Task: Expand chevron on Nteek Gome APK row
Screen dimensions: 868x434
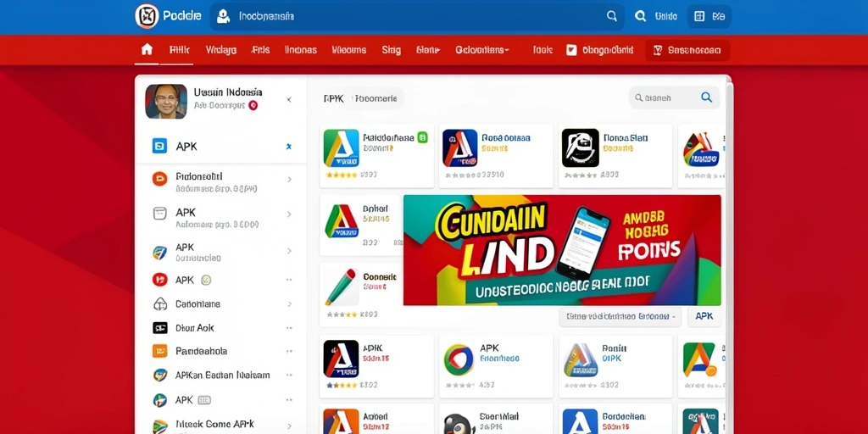Action: (289, 426)
